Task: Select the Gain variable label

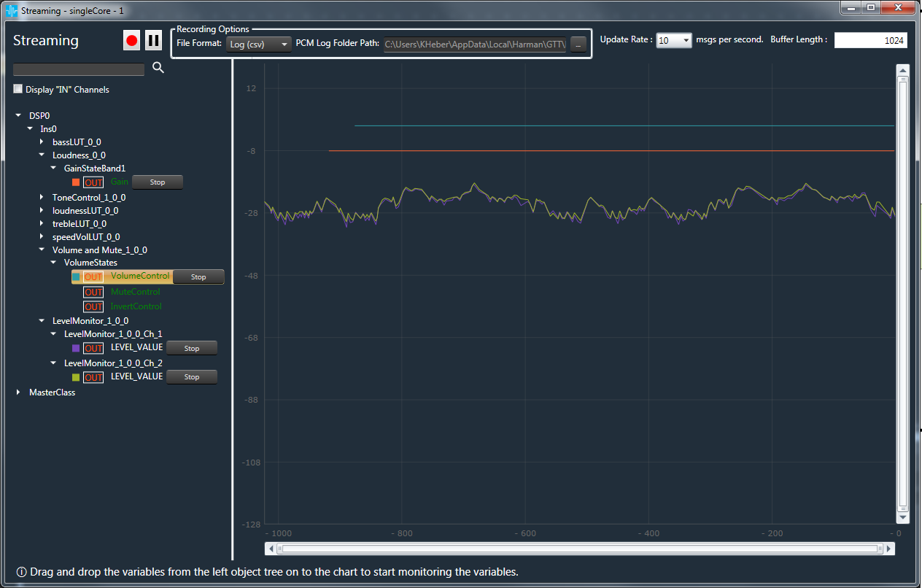Action: tap(120, 182)
